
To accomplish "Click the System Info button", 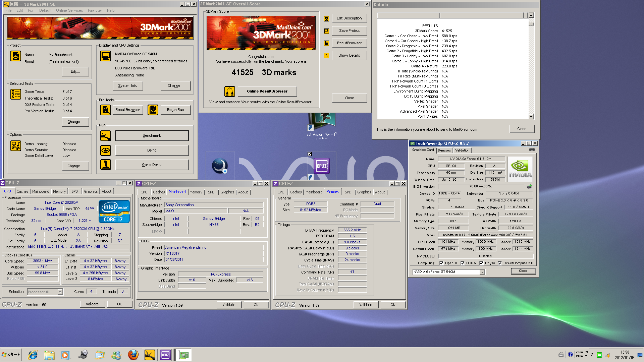I will pos(128,86).
